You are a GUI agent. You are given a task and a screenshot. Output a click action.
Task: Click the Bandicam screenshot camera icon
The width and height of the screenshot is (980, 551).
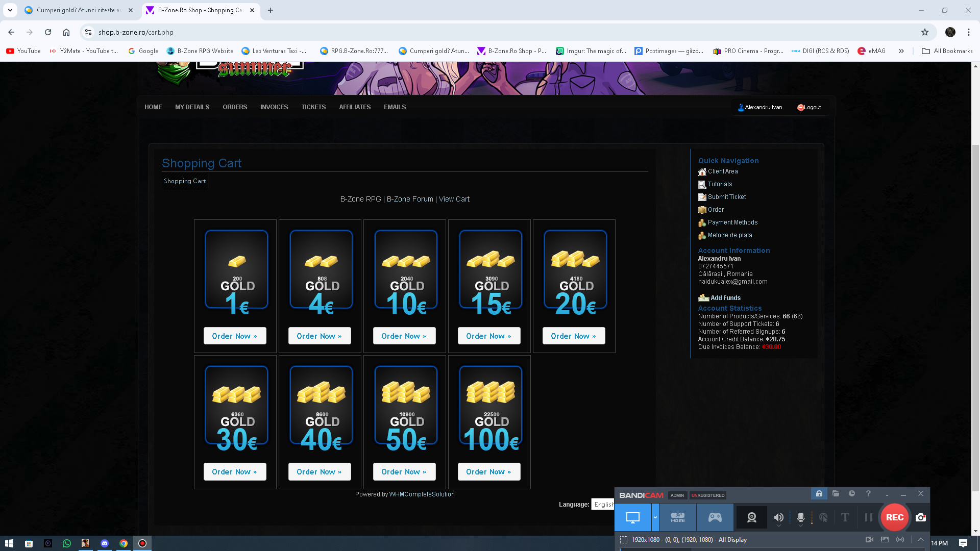(921, 517)
